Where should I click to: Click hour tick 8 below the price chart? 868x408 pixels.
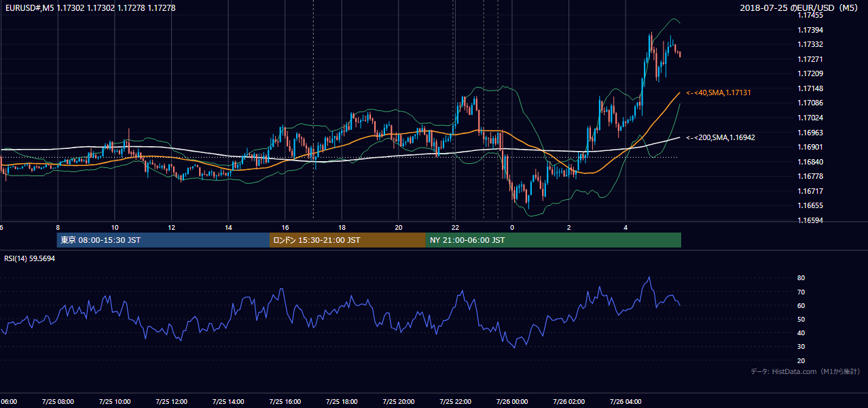click(x=58, y=227)
